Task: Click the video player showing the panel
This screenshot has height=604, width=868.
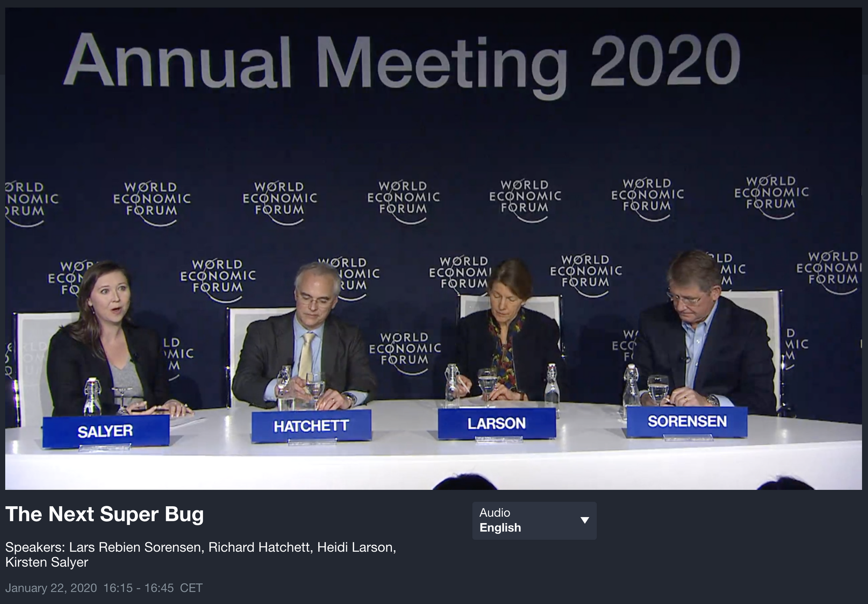Action: coord(434,248)
